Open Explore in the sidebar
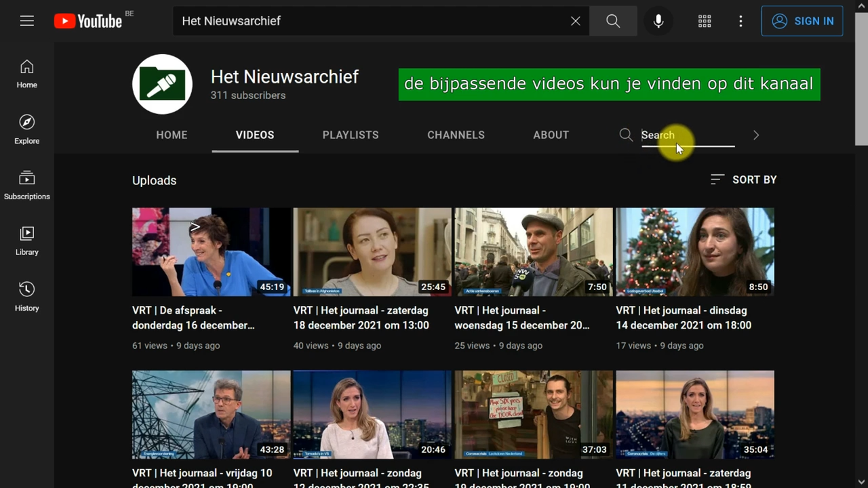Image resolution: width=868 pixels, height=488 pixels. point(27,129)
